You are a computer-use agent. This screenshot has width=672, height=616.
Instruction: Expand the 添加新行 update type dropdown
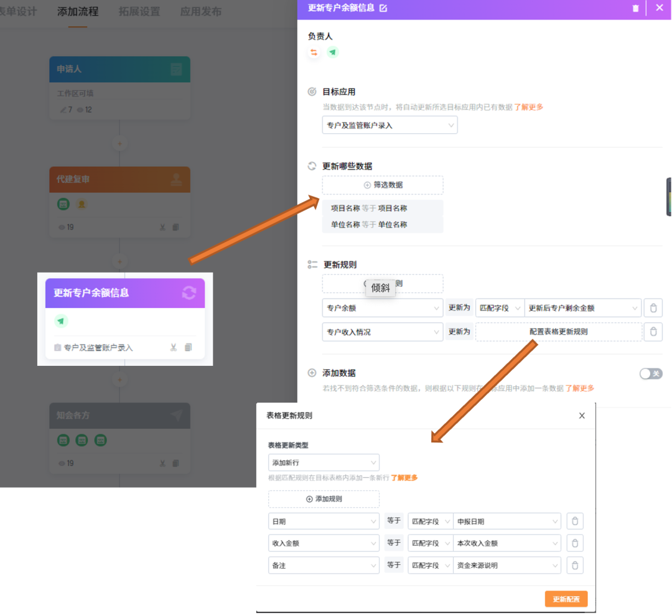pos(324,463)
